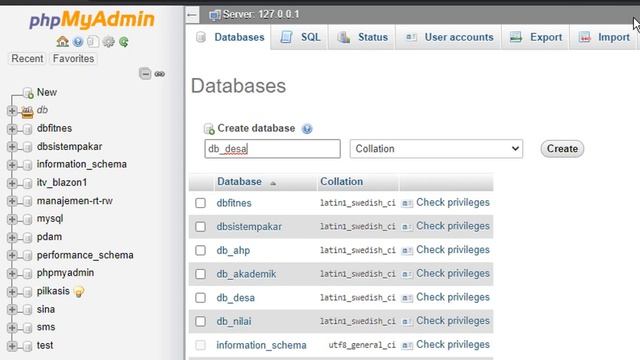Click Check privileges icon for dbfitnes

pos(407,203)
